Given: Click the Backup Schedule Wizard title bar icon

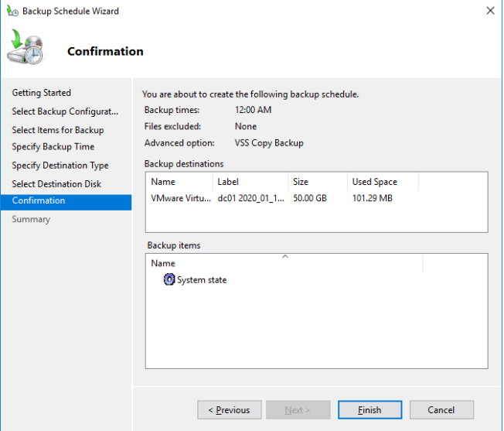Looking at the screenshot, I should tap(13, 11).
